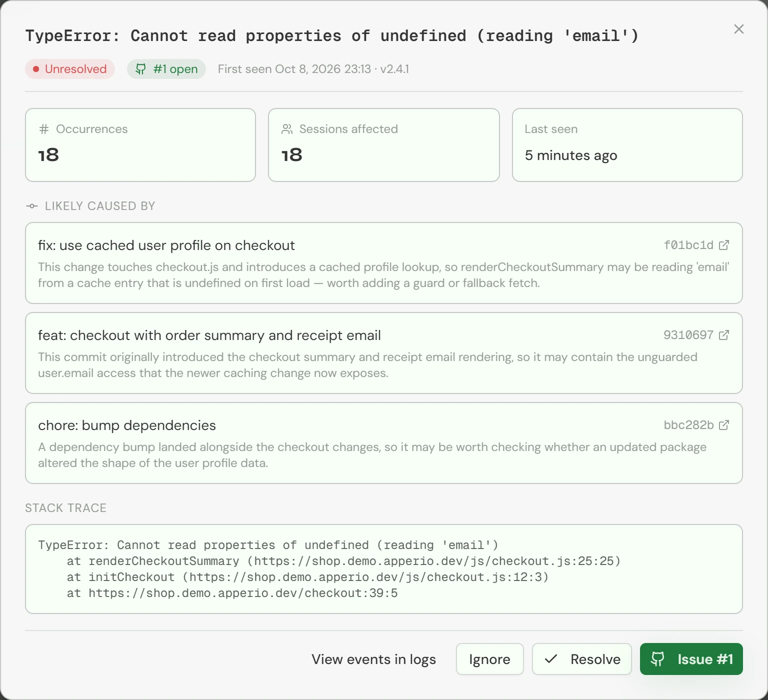Close the error detail dialog
The height and width of the screenshot is (700, 768).
tap(739, 29)
